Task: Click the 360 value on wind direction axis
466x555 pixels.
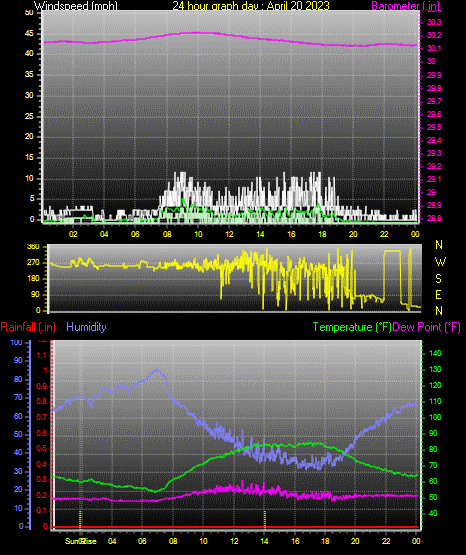Action: tap(33, 247)
